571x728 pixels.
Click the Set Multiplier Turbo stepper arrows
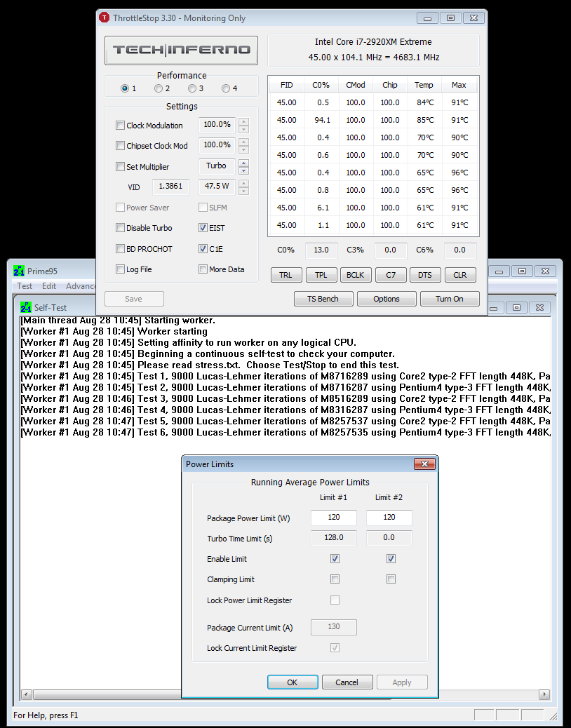(x=243, y=167)
